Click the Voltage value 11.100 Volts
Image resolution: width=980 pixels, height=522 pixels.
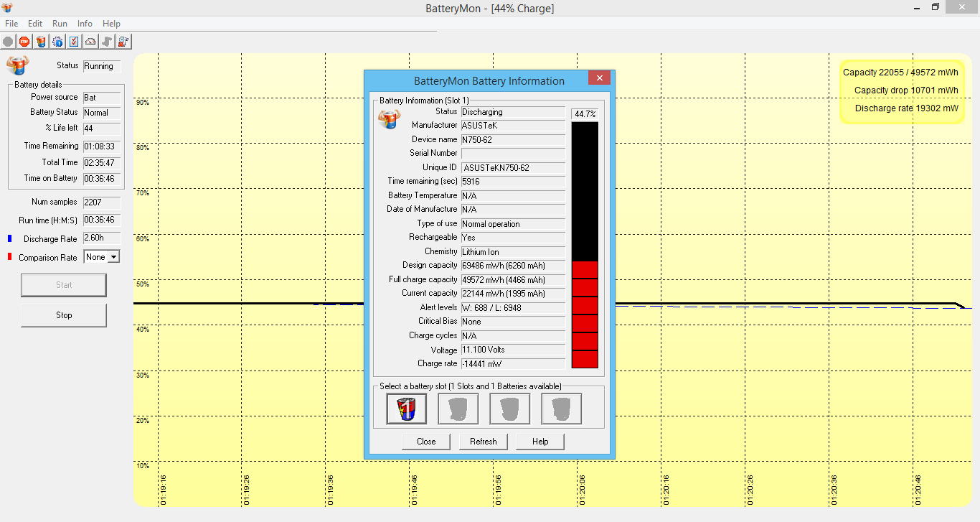tap(513, 350)
